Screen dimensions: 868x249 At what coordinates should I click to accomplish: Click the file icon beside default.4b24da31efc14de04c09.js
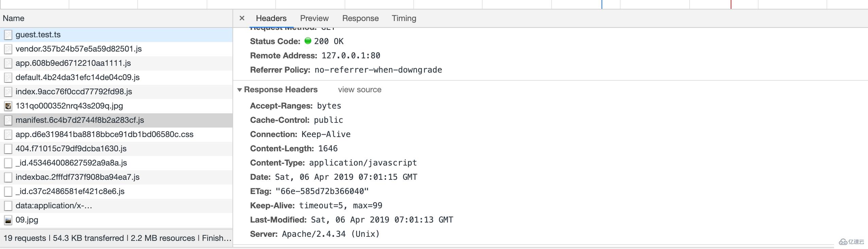[8, 78]
